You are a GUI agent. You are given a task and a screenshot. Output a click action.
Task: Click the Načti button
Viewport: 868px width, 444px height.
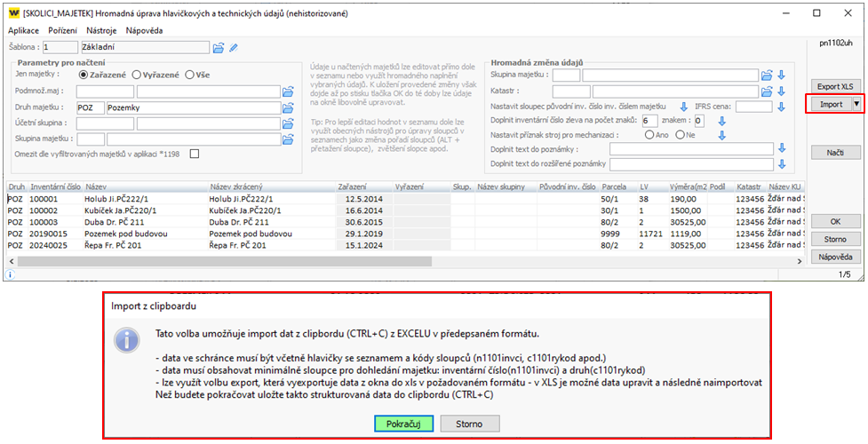pos(834,153)
